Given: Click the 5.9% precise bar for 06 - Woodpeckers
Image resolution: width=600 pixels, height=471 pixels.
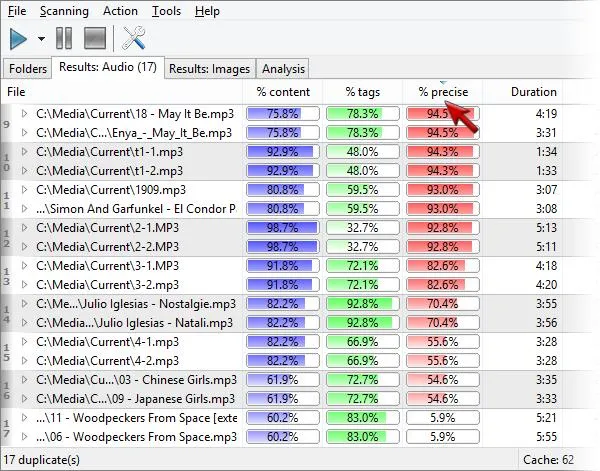Looking at the screenshot, I should click(x=443, y=437).
